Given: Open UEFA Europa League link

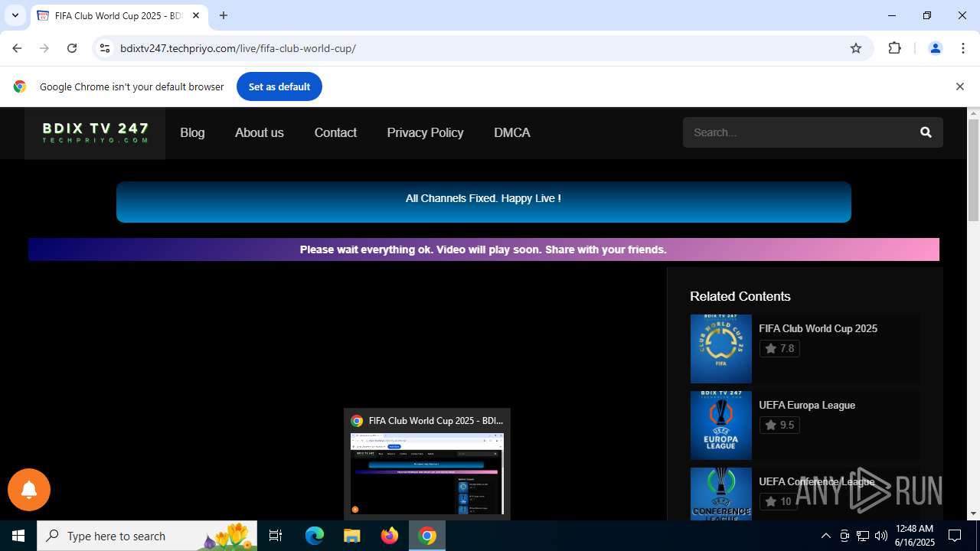Looking at the screenshot, I should [x=807, y=405].
